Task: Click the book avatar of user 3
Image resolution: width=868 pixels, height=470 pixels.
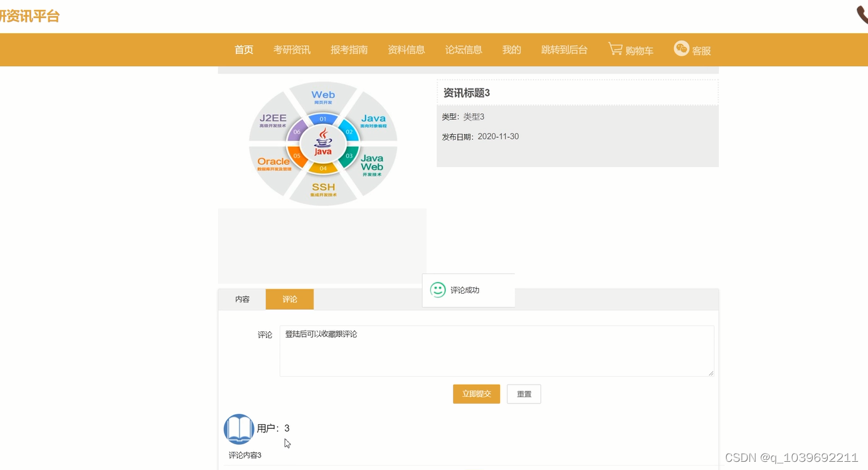Action: 239,429
